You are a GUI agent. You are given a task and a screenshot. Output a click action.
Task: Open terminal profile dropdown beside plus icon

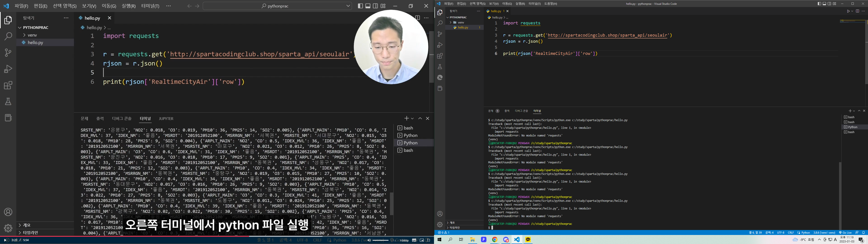[x=854, y=111]
